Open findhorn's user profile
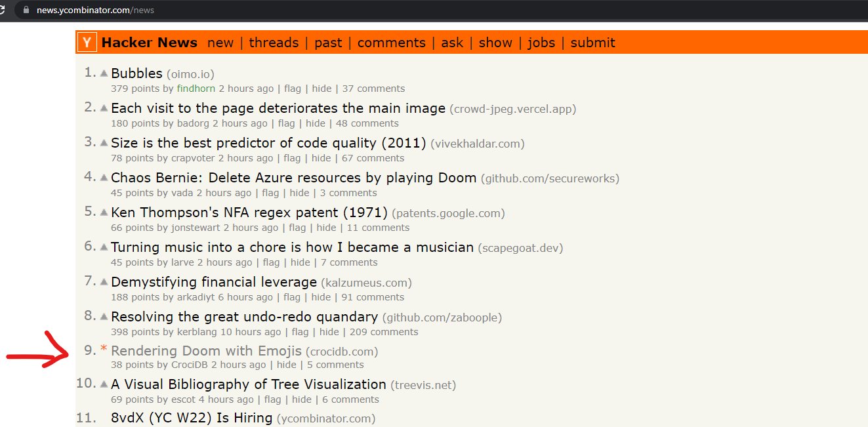This screenshot has width=868, height=427. click(194, 88)
